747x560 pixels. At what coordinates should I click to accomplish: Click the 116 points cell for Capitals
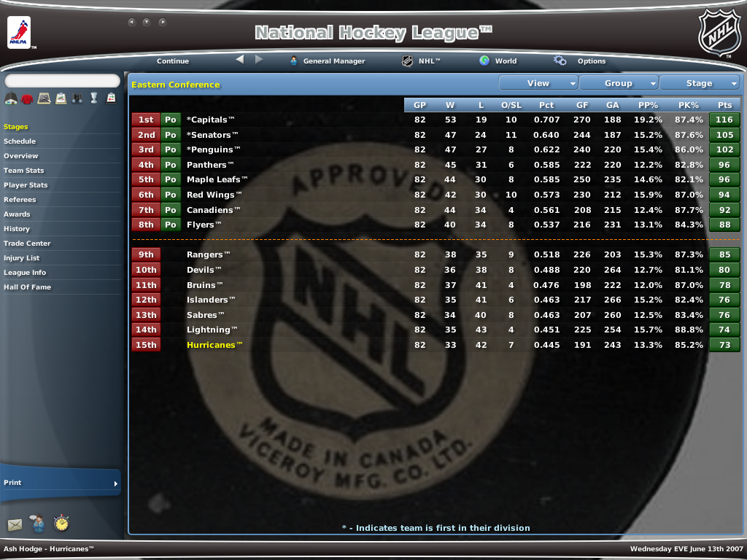(x=724, y=120)
